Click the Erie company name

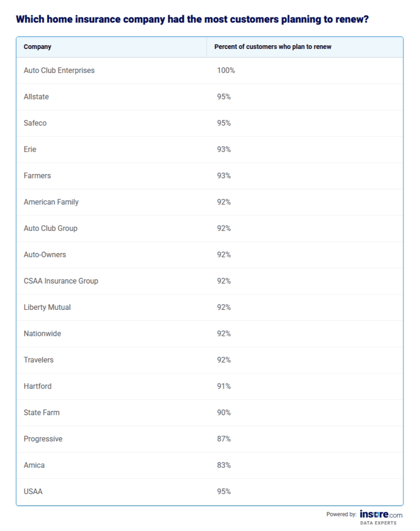click(30, 149)
